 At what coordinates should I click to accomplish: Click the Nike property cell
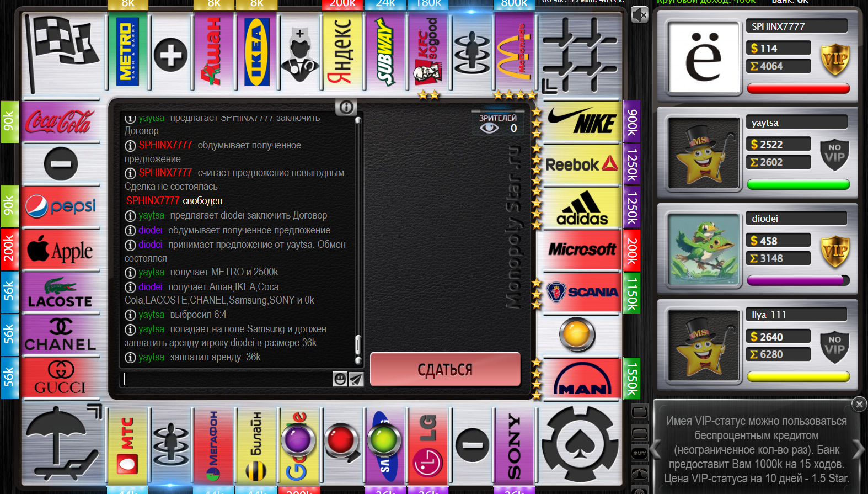(582, 121)
